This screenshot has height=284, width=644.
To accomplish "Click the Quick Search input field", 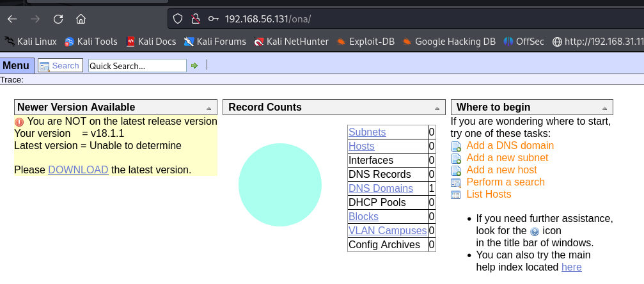I will pyautogui.click(x=137, y=66).
